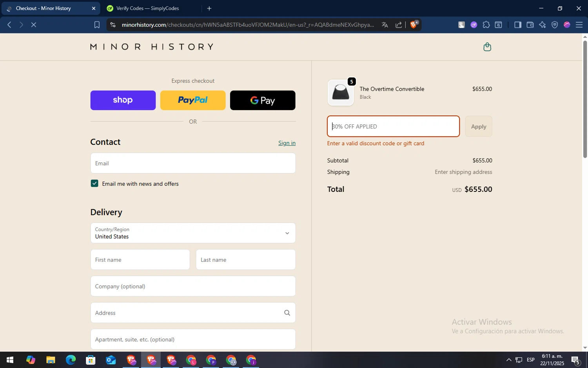Open Microsoft Edge from taskbar

tap(71, 360)
